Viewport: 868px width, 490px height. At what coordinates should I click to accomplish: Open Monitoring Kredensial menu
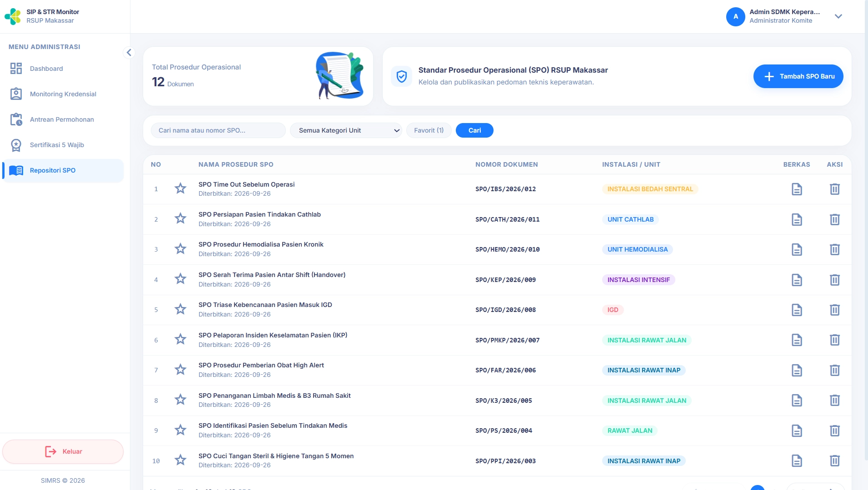(63, 94)
